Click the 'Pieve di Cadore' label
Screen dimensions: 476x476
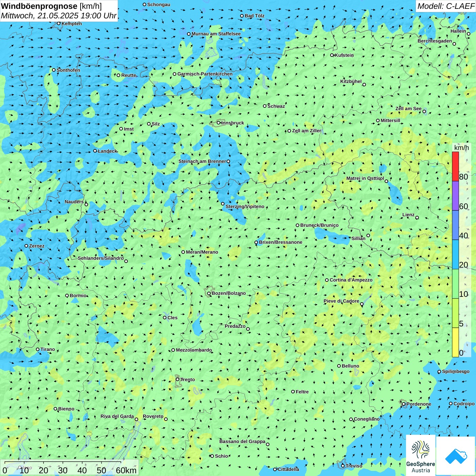click(x=341, y=301)
